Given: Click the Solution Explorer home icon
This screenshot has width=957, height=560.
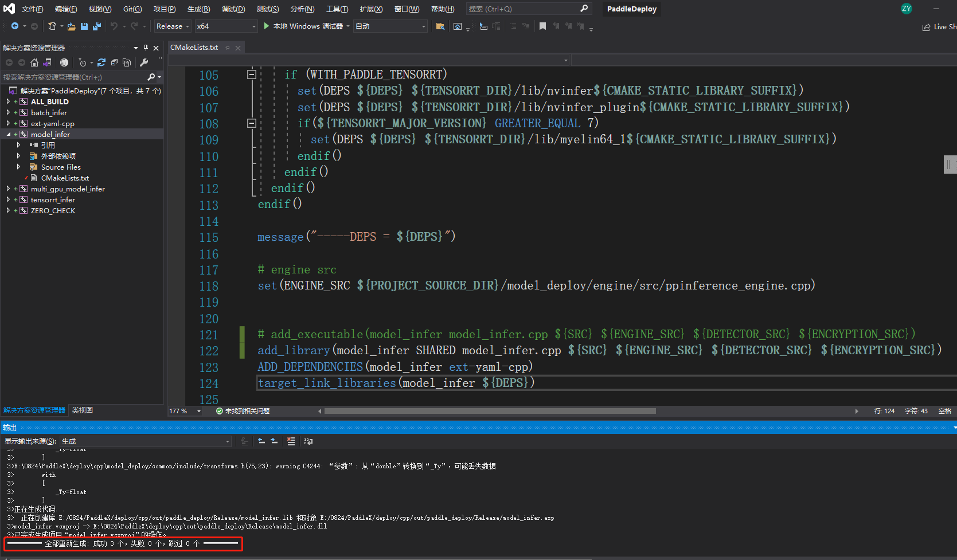Looking at the screenshot, I should pos(34,62).
